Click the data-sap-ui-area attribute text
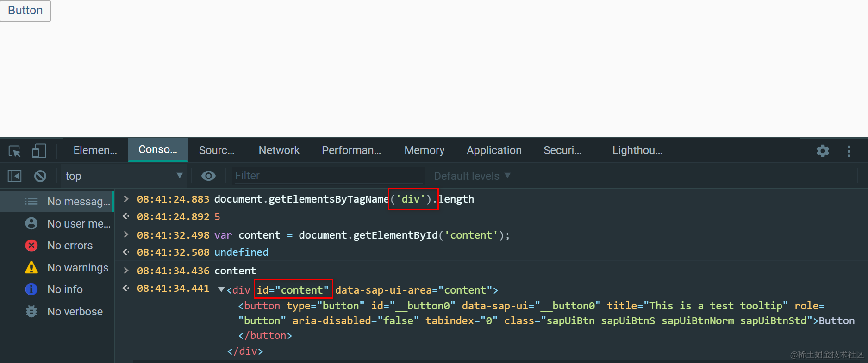 coord(413,290)
